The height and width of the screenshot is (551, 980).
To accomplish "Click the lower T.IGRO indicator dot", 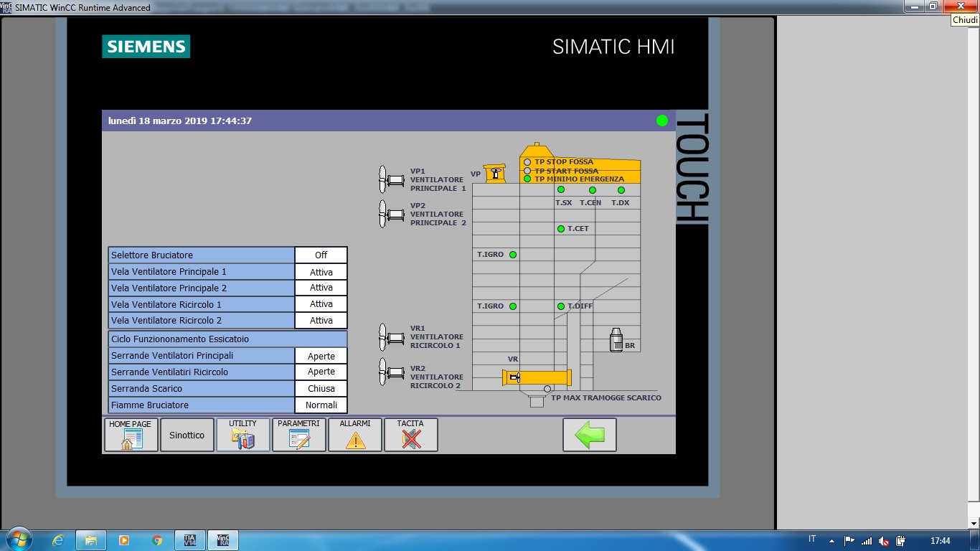I will 513,306.
